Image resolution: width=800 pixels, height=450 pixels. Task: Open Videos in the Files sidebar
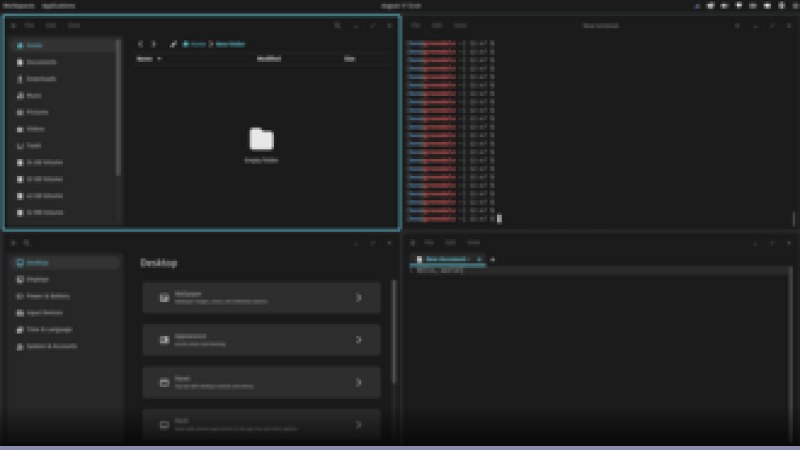click(64, 129)
